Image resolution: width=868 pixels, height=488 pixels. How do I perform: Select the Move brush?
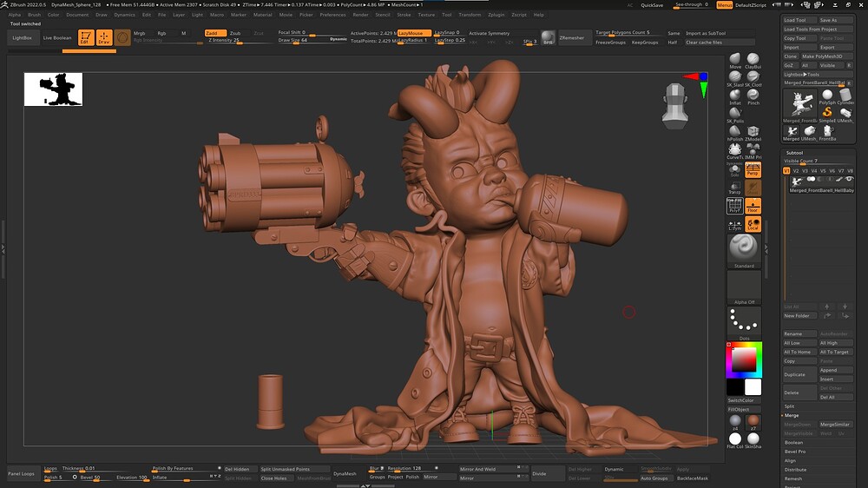pos(735,61)
